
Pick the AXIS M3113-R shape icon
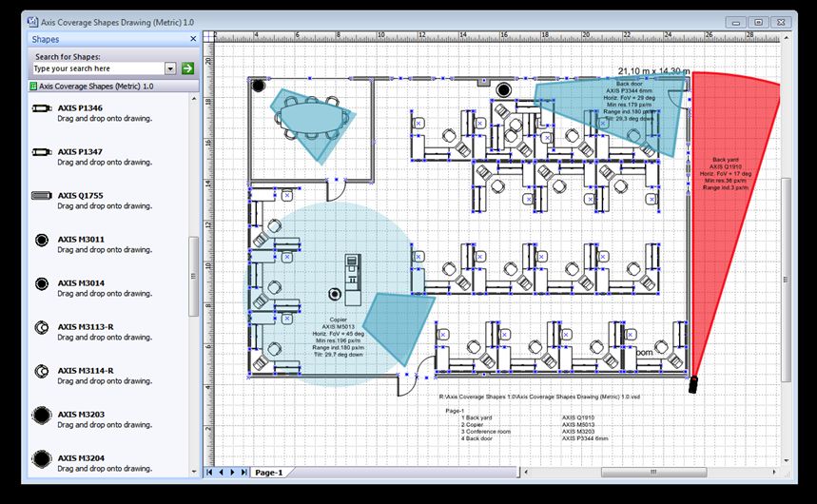(x=41, y=327)
